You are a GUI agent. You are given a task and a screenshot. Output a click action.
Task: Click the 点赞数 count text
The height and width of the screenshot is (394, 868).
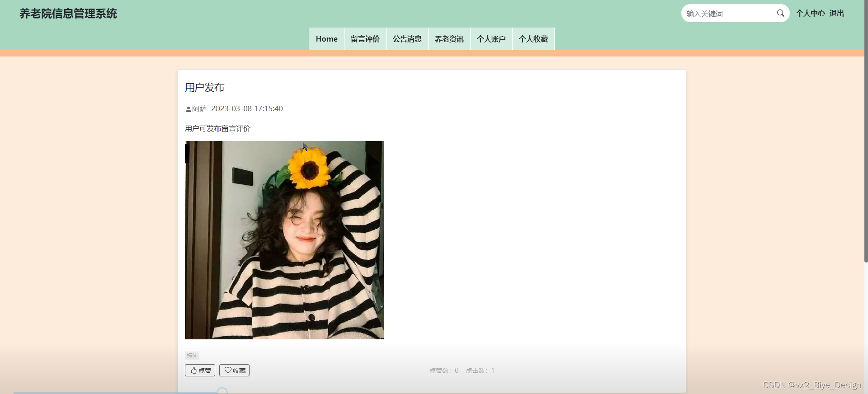click(444, 371)
